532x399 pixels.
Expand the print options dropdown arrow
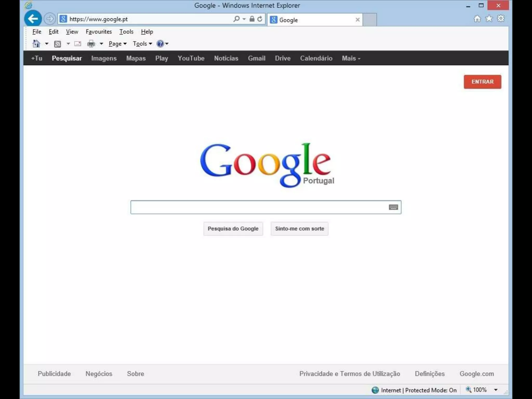click(x=101, y=44)
